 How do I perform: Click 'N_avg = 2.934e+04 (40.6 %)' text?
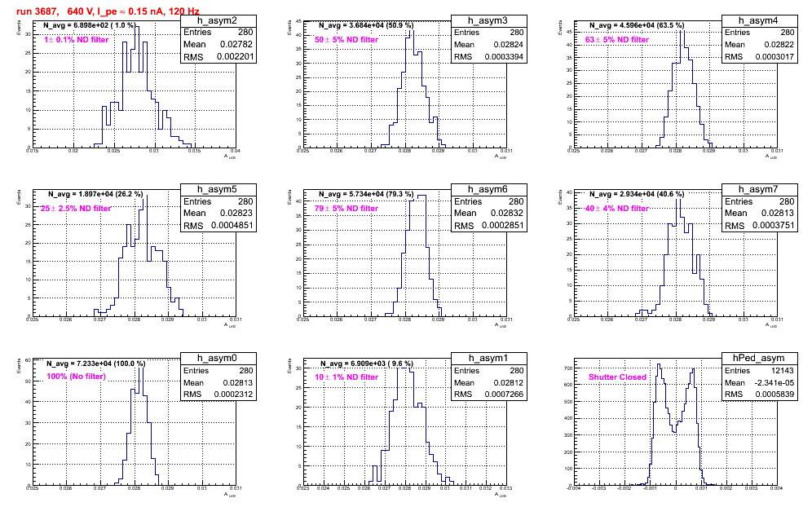point(637,194)
